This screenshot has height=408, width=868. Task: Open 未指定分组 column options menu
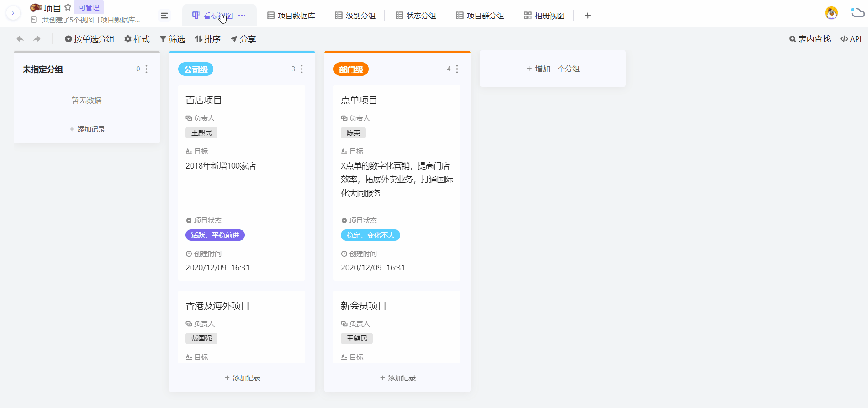tap(147, 69)
